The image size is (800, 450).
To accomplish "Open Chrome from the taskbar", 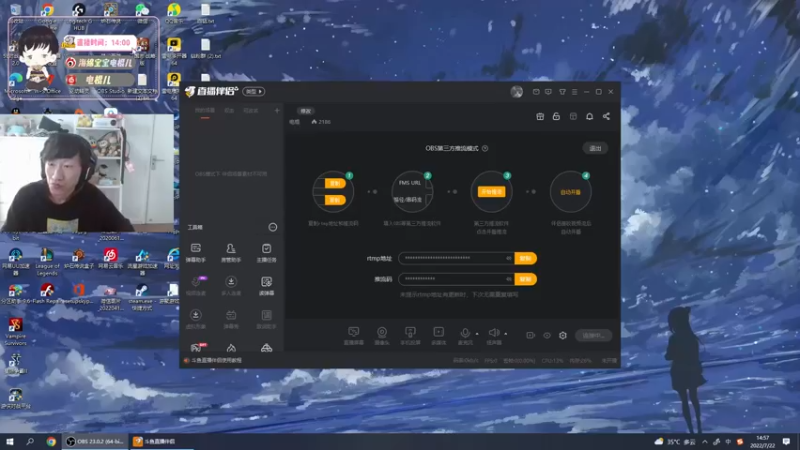I will (51, 441).
